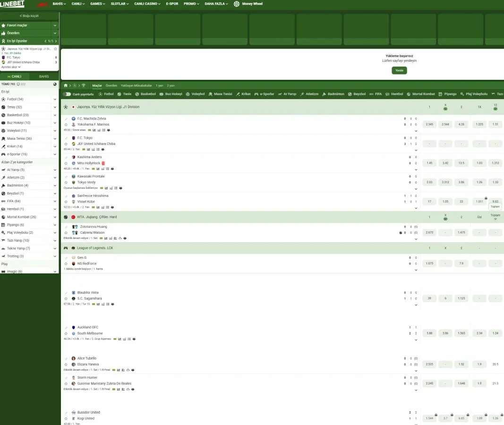
Task: Select Masa Tenisi sport filter
Action: pyautogui.click(x=220, y=94)
